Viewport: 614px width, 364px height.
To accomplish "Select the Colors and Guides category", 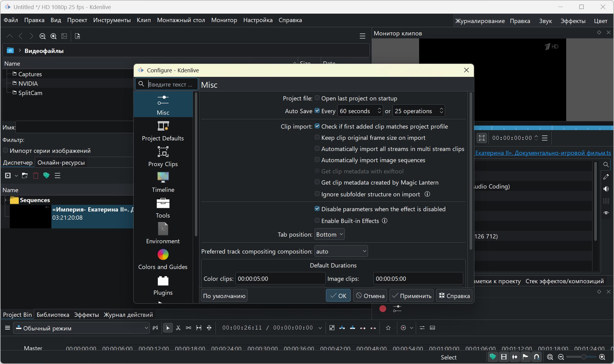I will [163, 259].
